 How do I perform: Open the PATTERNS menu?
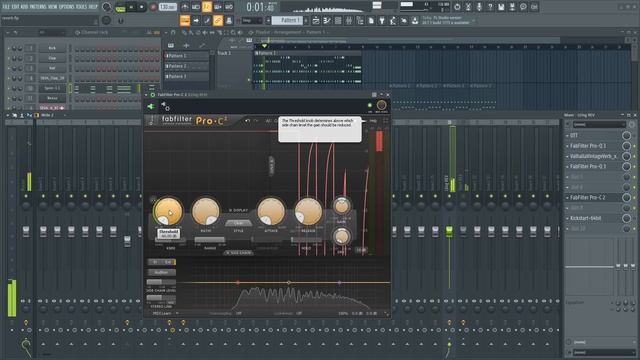click(x=38, y=7)
